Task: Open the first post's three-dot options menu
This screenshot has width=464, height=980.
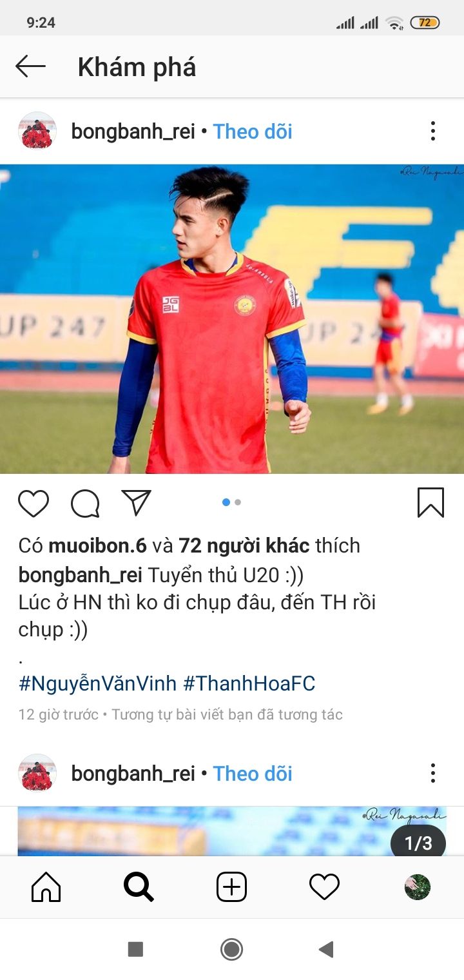Action: tap(433, 132)
